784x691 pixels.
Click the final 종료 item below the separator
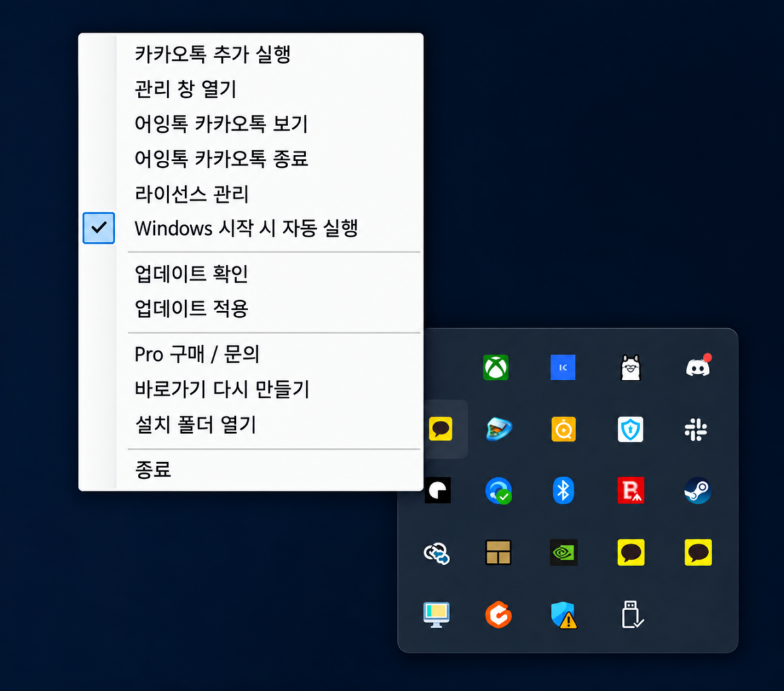click(251, 469)
